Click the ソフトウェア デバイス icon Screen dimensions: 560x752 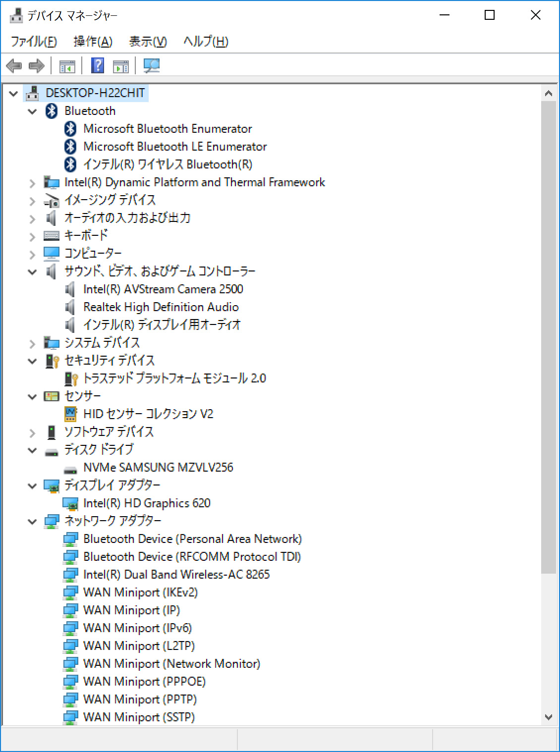tap(52, 432)
